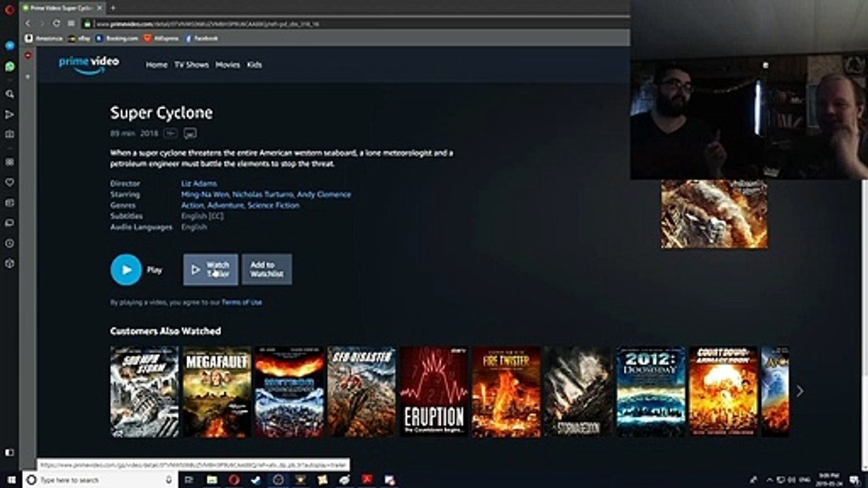Viewport: 868px width, 488px height.
Task: Click the padlock site security icon
Action: pos(87,23)
